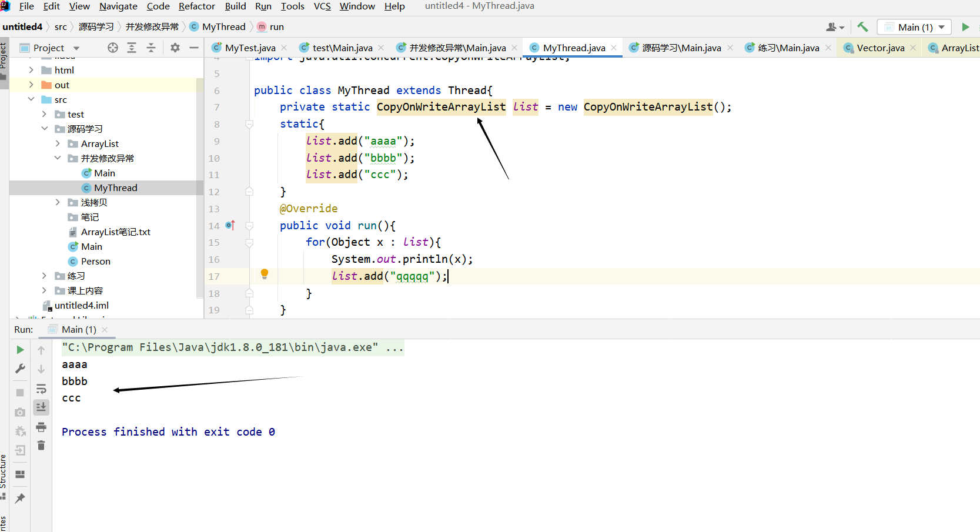Click the Collapse All icon in Project panel
Screen dimensions: 980x532
tap(151, 48)
